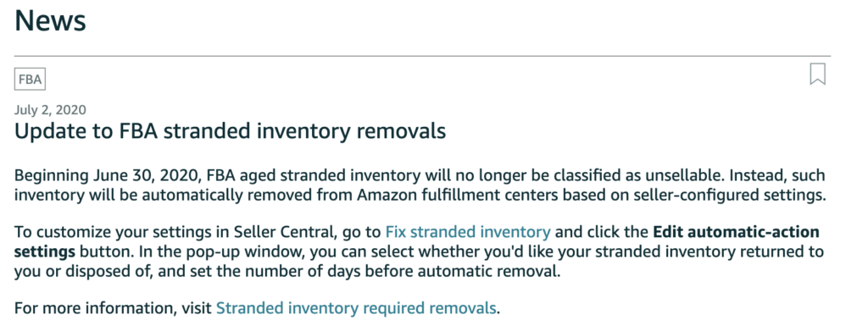
Task: Click the For more information text
Action: click(x=97, y=308)
